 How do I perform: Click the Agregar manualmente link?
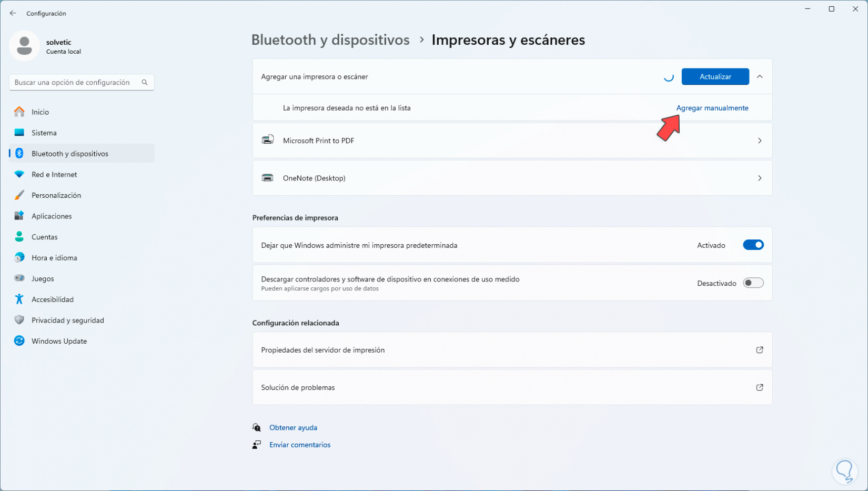[712, 107]
